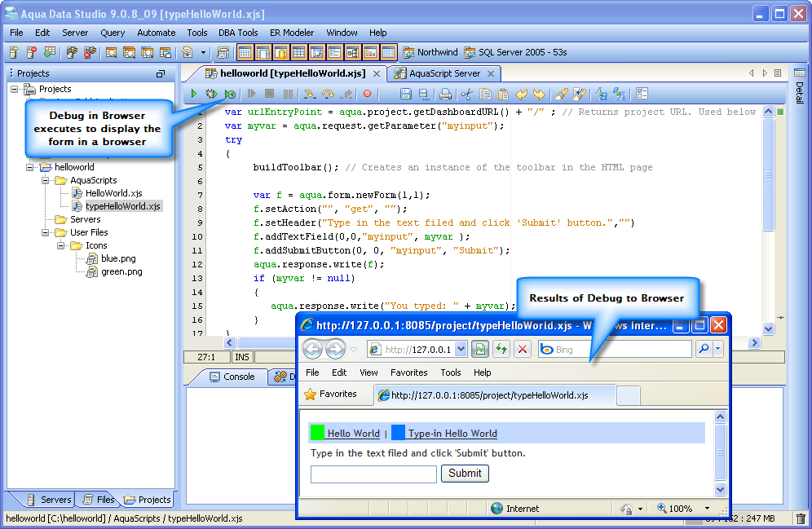Collapse the Icons folder
Screen dimensions: 812x529
coord(61,245)
